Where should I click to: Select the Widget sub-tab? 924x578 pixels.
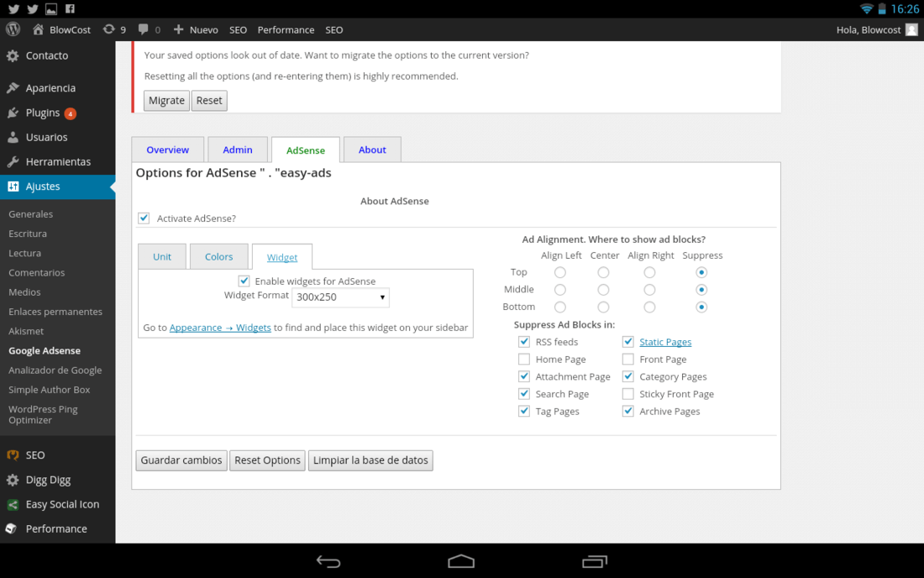pyautogui.click(x=282, y=257)
